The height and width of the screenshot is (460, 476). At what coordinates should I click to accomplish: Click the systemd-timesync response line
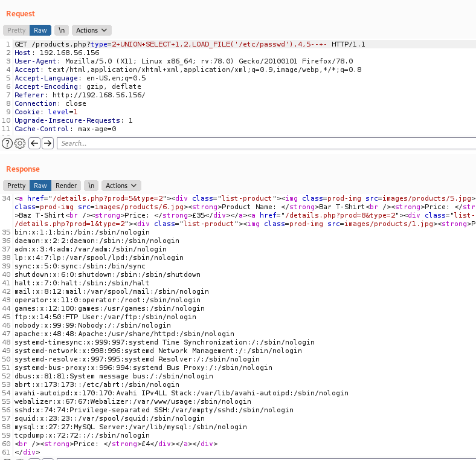(164, 342)
